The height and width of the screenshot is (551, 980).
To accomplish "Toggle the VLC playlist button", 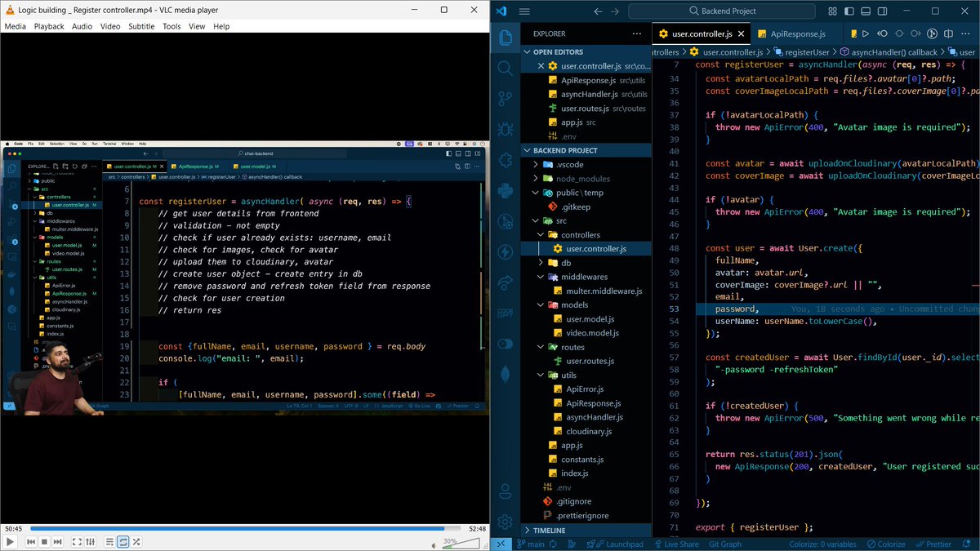I will point(109,541).
